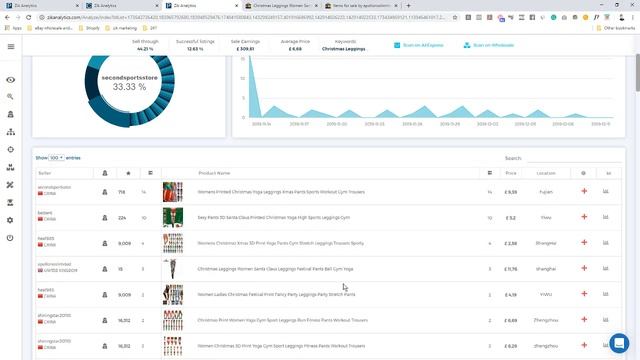Open the bar chart for Womens Christmas Xmas 3D Print row

[x=606, y=242]
